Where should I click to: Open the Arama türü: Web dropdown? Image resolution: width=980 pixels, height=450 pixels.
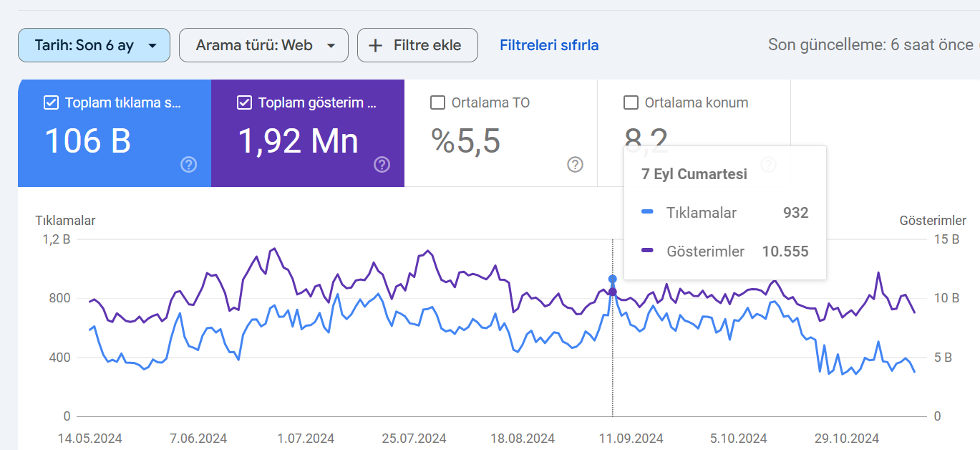tap(263, 45)
